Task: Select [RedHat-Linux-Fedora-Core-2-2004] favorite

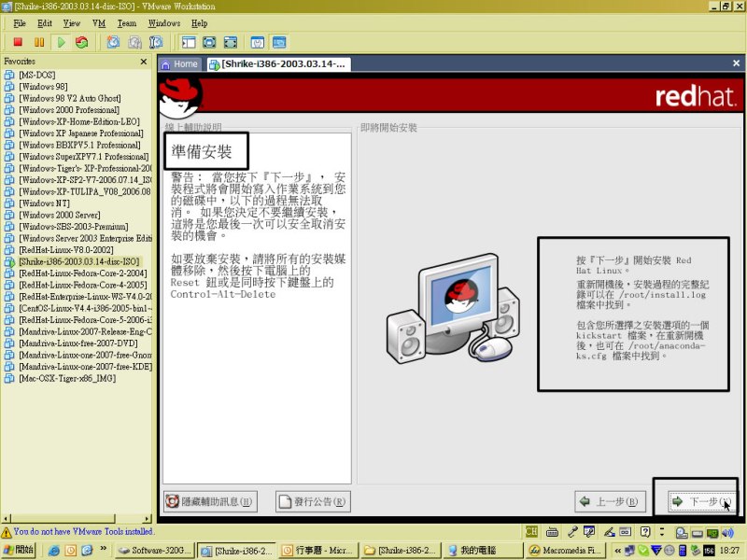Action: pos(83,273)
